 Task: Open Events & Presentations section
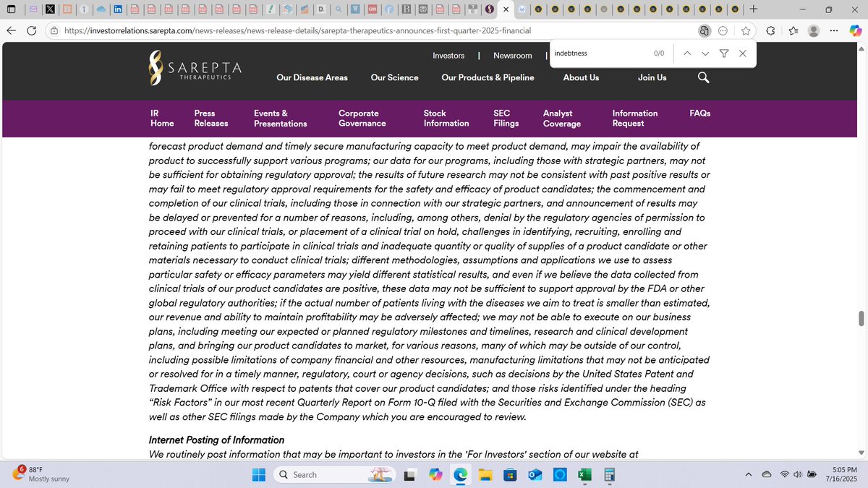pos(281,119)
